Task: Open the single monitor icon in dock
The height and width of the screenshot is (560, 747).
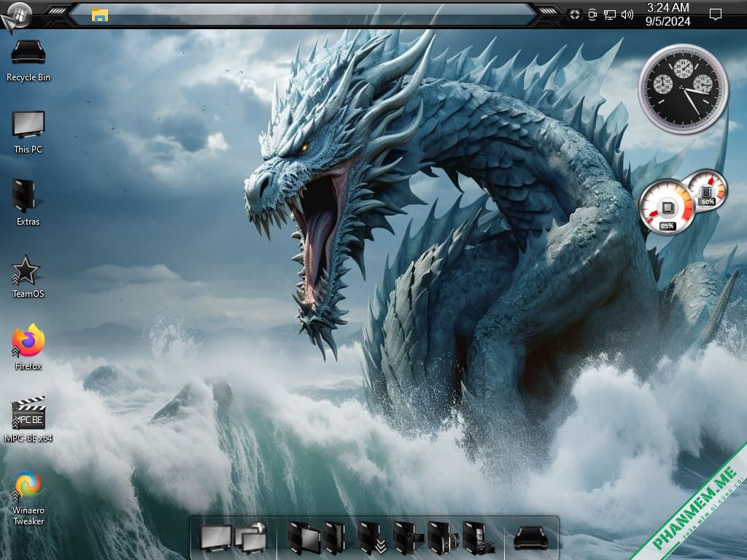Action: (x=216, y=538)
